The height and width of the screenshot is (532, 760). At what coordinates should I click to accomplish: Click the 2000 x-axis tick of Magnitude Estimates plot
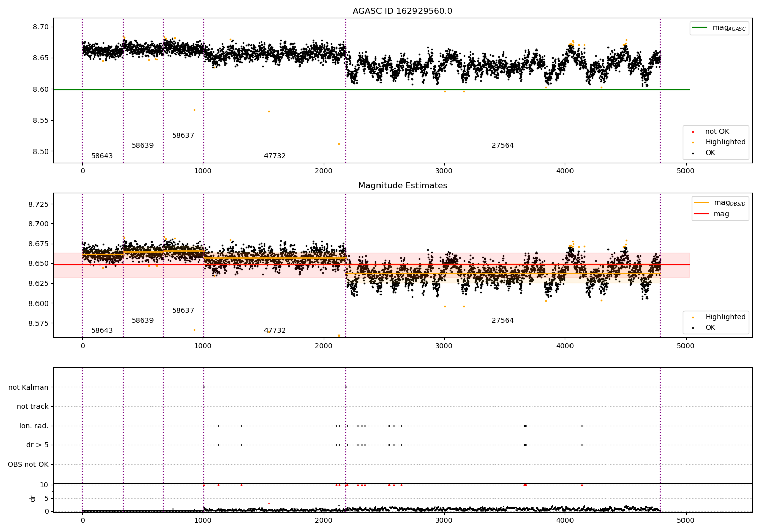324,346
